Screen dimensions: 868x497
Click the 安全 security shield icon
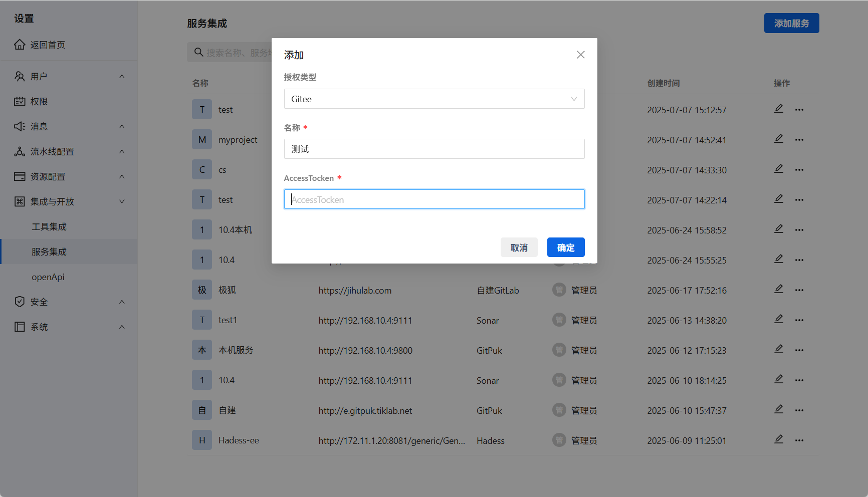click(19, 302)
